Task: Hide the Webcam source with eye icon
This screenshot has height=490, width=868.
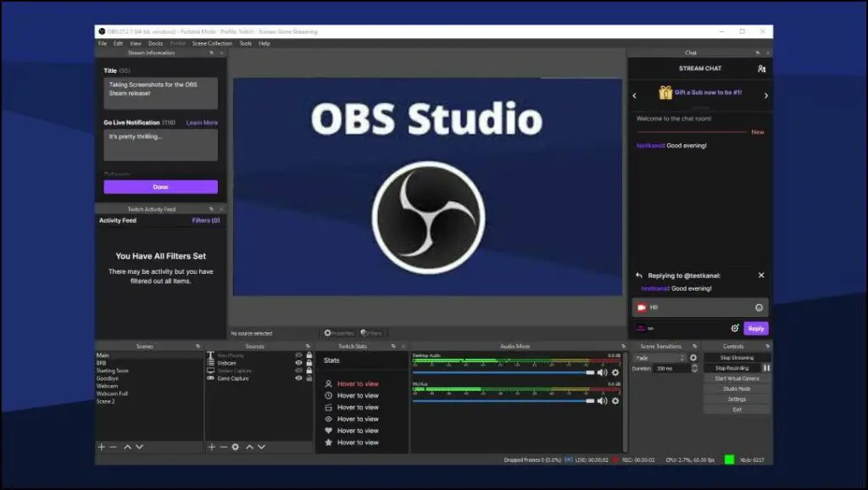Action: [x=299, y=363]
